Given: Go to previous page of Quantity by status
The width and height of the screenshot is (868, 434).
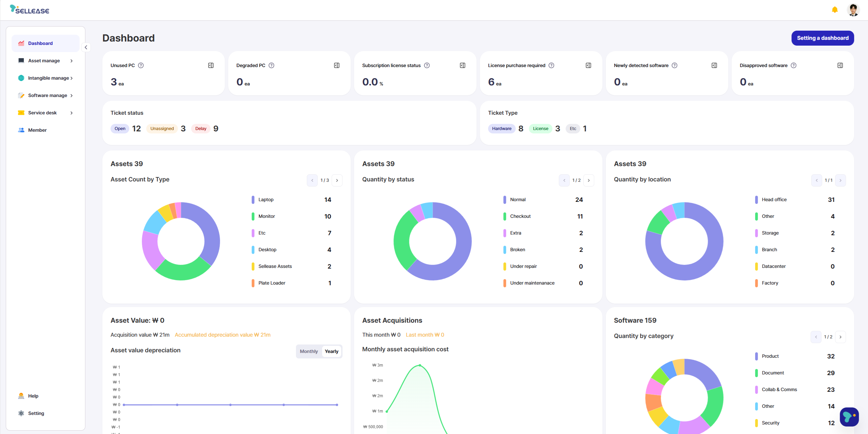Looking at the screenshot, I should (x=564, y=180).
